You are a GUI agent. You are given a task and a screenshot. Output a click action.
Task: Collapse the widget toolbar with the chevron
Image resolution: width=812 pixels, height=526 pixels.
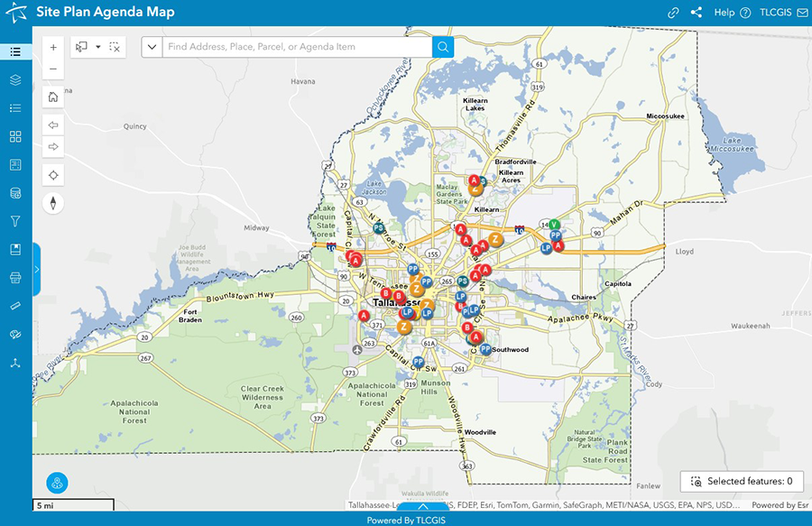(x=422, y=507)
